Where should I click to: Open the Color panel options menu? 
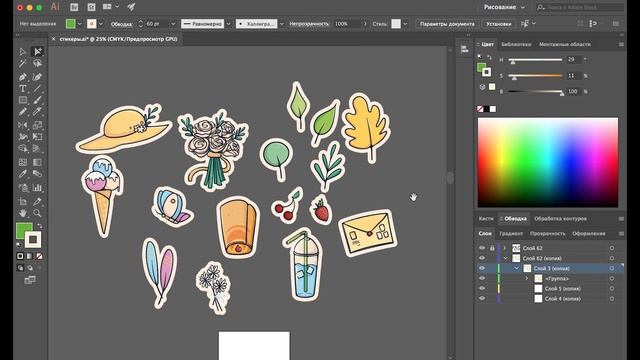pyautogui.click(x=621, y=44)
